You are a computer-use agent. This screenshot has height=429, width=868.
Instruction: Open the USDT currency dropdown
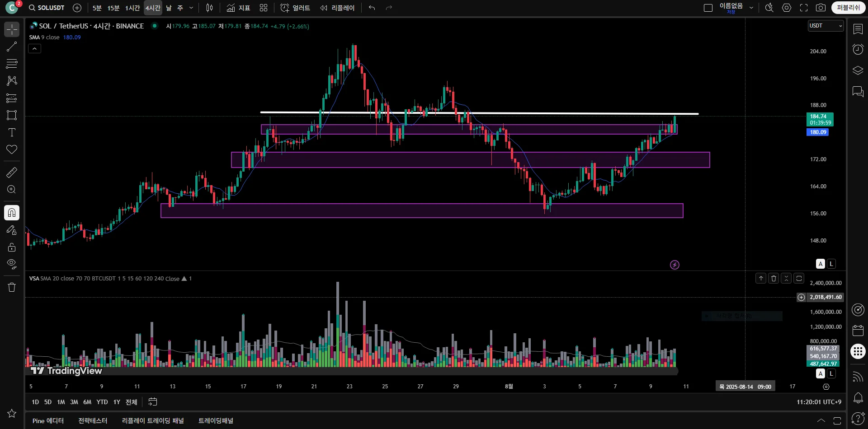point(826,26)
